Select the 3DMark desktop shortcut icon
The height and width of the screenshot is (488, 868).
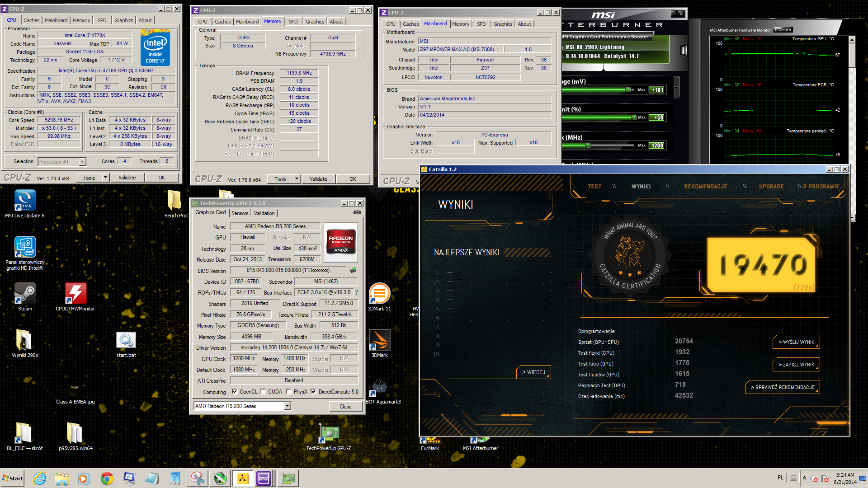pos(379,340)
